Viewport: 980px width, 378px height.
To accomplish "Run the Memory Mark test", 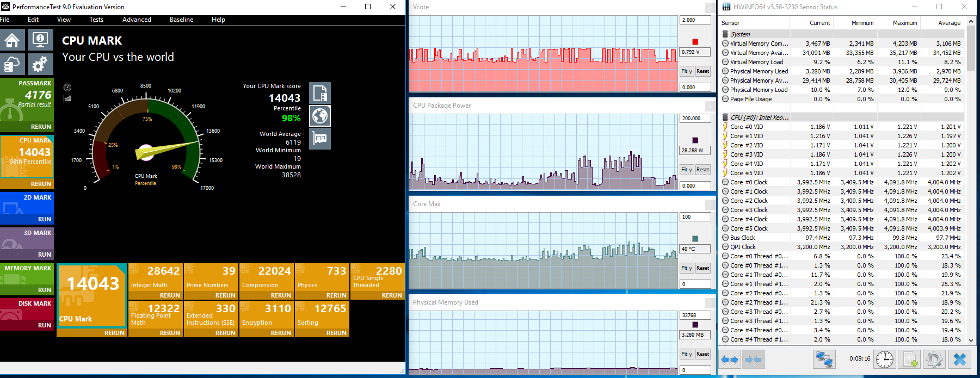I will tap(45, 290).
